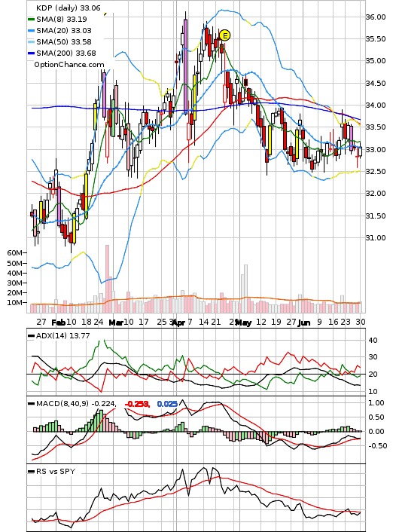Click the -0.50 value on MACD scale
This screenshot has width=396, height=532.
[x=377, y=446]
